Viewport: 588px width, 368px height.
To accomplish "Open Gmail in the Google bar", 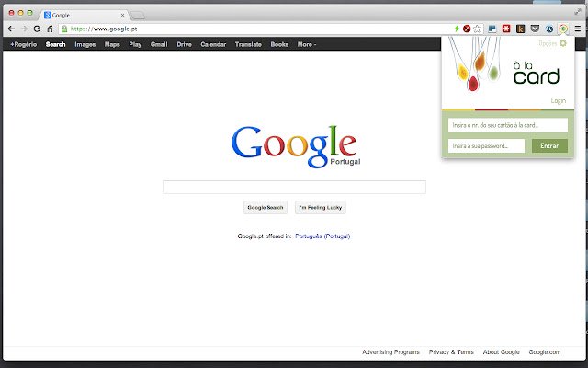I will click(x=159, y=44).
